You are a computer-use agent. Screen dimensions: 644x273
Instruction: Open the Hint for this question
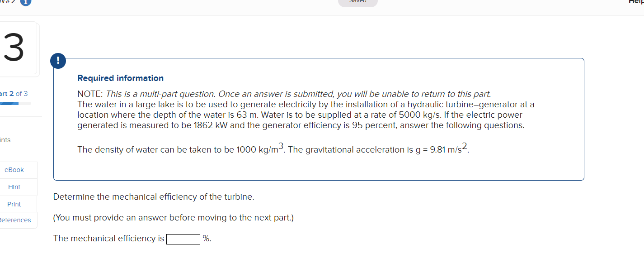(14, 187)
